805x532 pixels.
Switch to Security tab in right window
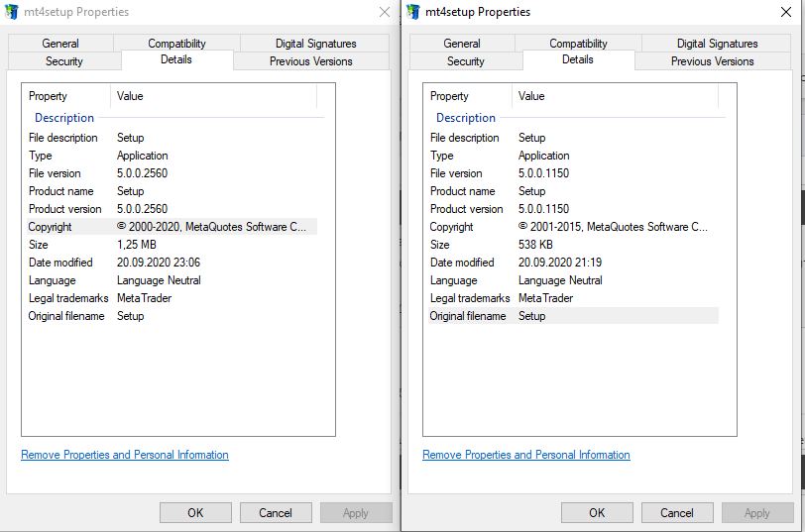click(466, 61)
